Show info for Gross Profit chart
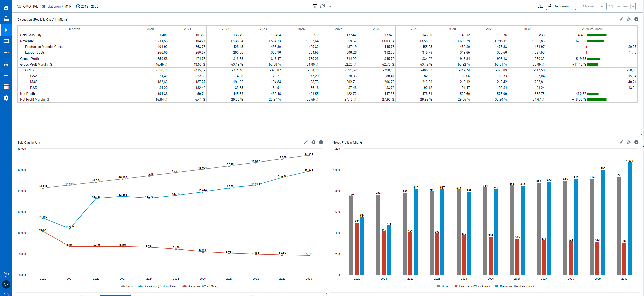The height and width of the screenshot is (296, 644). (636, 142)
